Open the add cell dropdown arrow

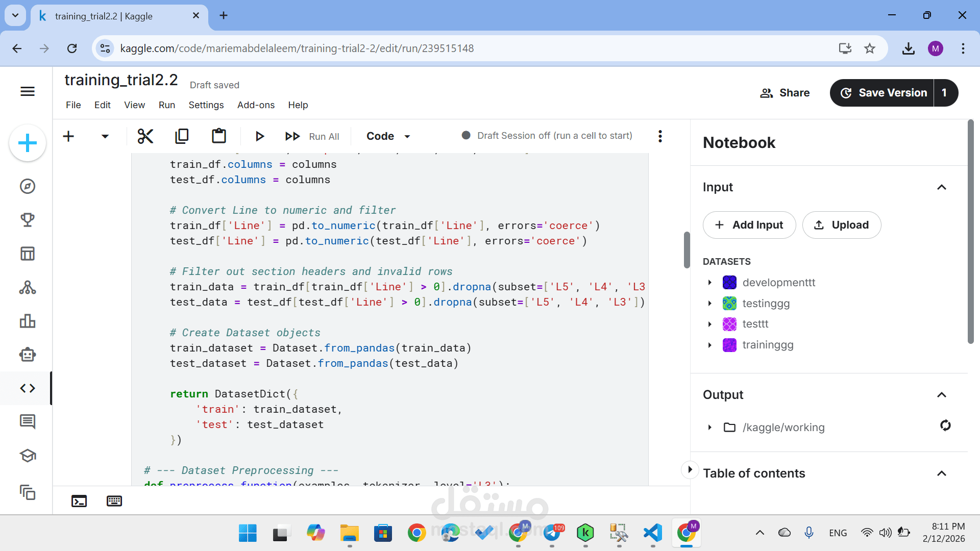[x=105, y=136]
